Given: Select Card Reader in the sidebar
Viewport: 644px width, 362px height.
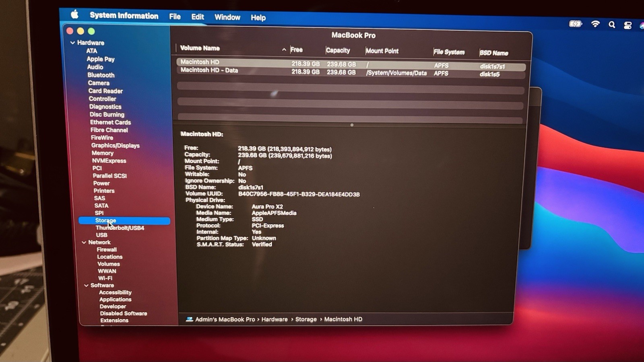Looking at the screenshot, I should coord(105,91).
